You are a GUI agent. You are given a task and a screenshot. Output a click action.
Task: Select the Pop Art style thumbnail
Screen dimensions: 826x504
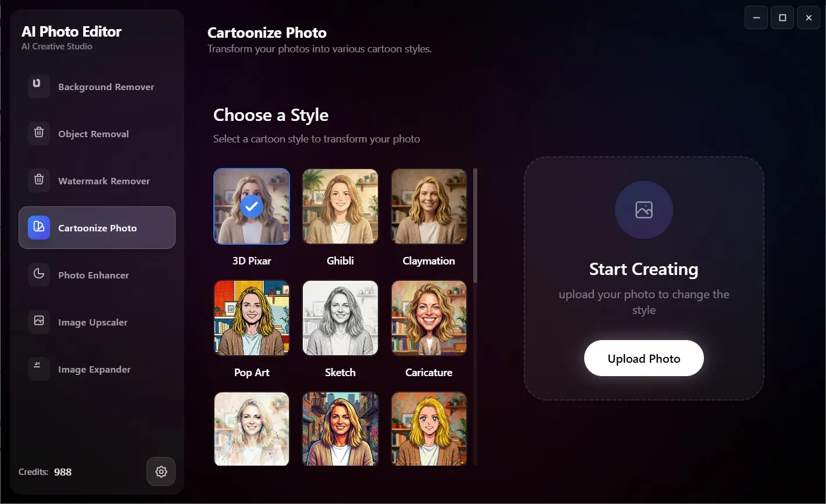pos(252,318)
